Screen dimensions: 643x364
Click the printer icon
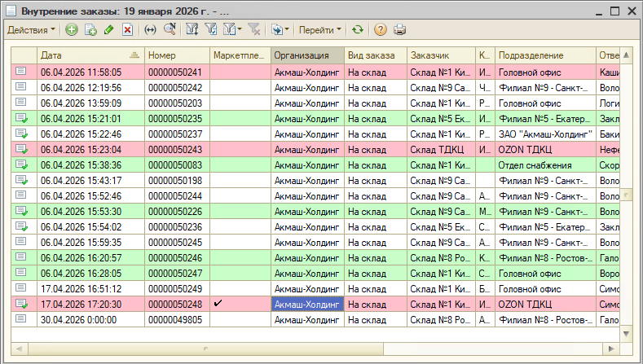[x=399, y=30]
